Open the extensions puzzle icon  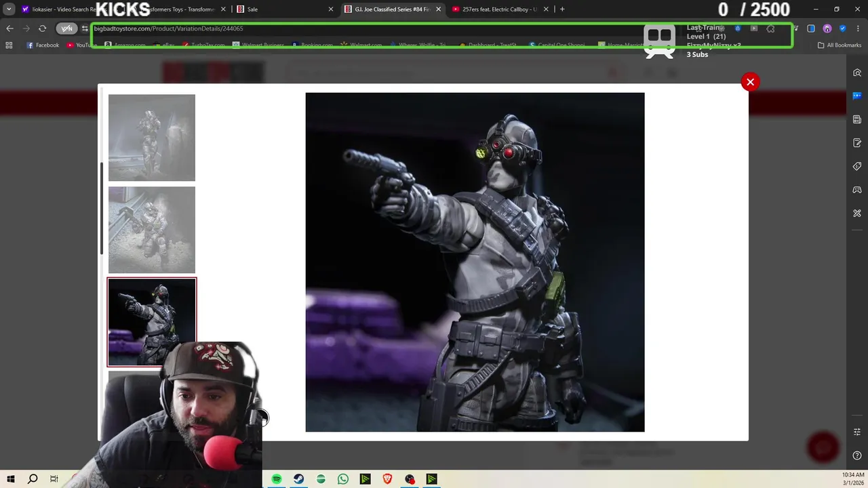click(x=770, y=28)
